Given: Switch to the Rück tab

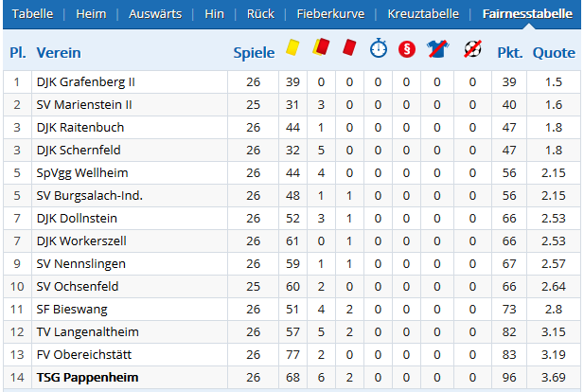Looking at the screenshot, I should (260, 14).
